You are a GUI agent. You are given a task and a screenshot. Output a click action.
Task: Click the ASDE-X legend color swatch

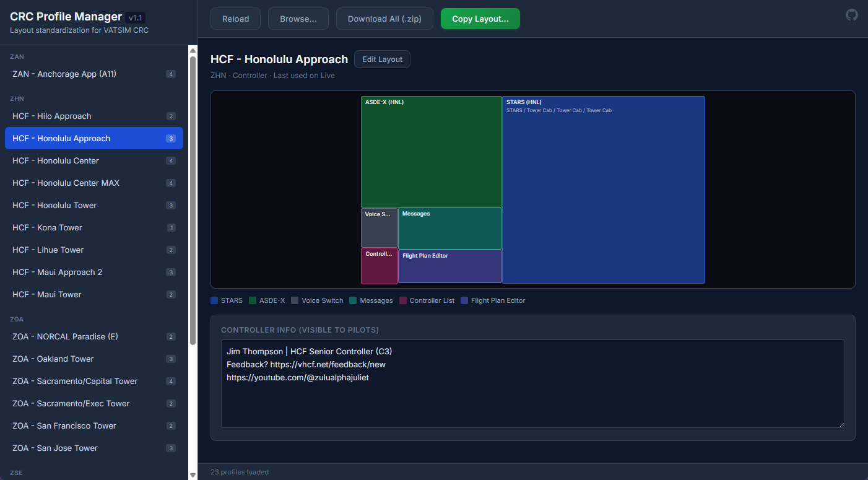tap(253, 300)
